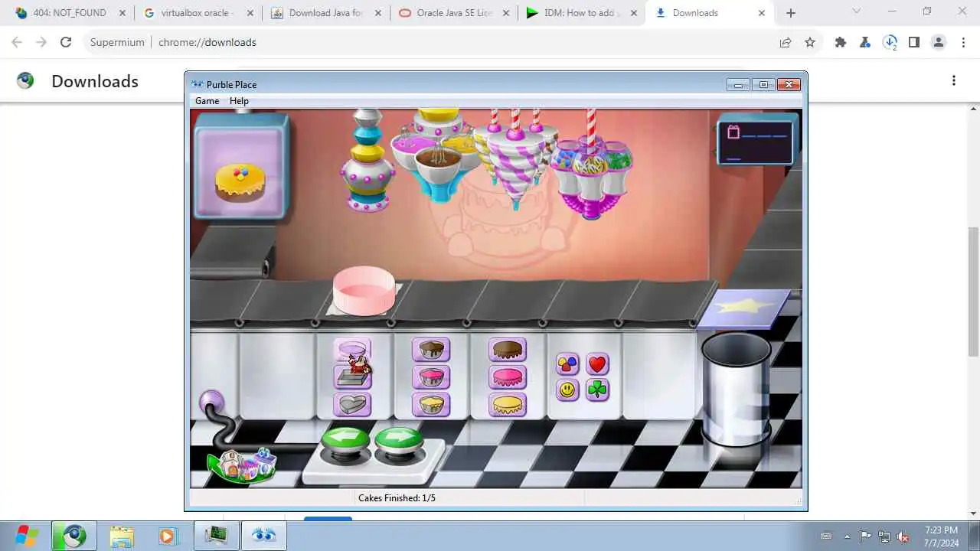Open the volume tray icon
This screenshot has width=980, height=551.
[x=903, y=536]
